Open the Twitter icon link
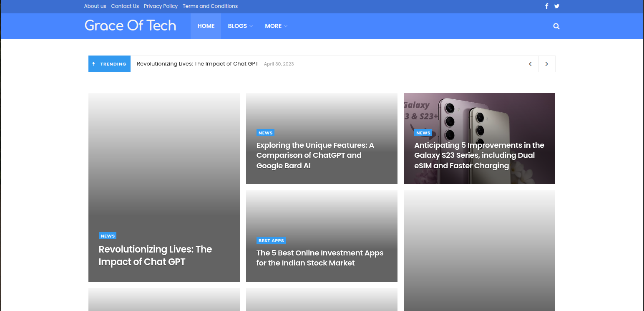The image size is (644, 311). 556,6
